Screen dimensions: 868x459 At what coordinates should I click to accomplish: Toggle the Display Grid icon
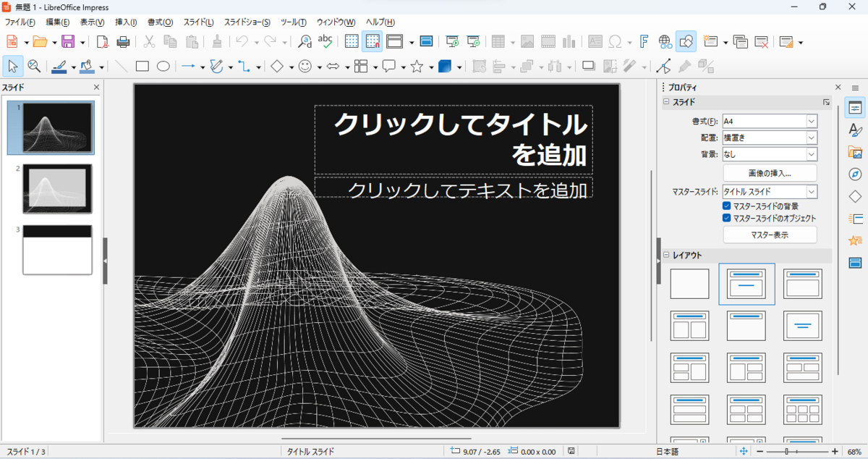pos(352,41)
